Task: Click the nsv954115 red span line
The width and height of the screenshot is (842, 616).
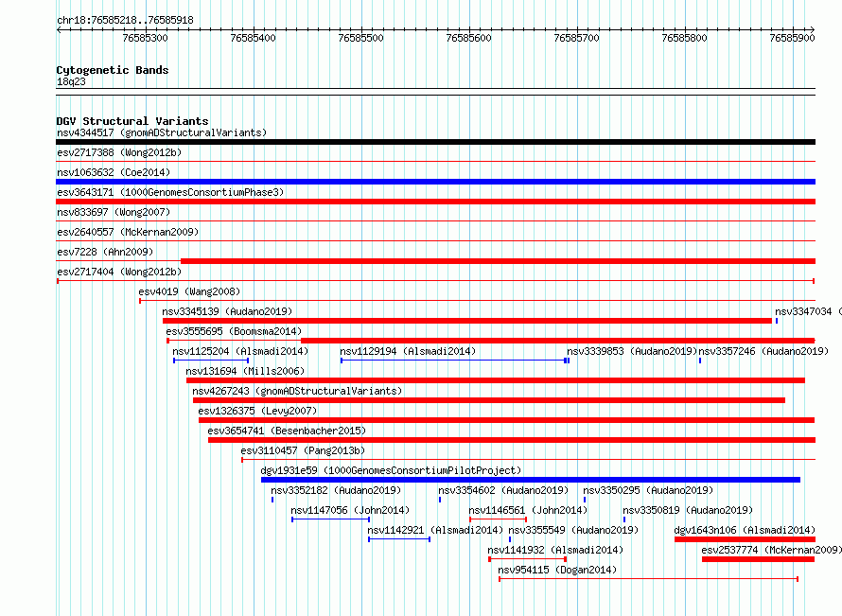Action: 649,579
